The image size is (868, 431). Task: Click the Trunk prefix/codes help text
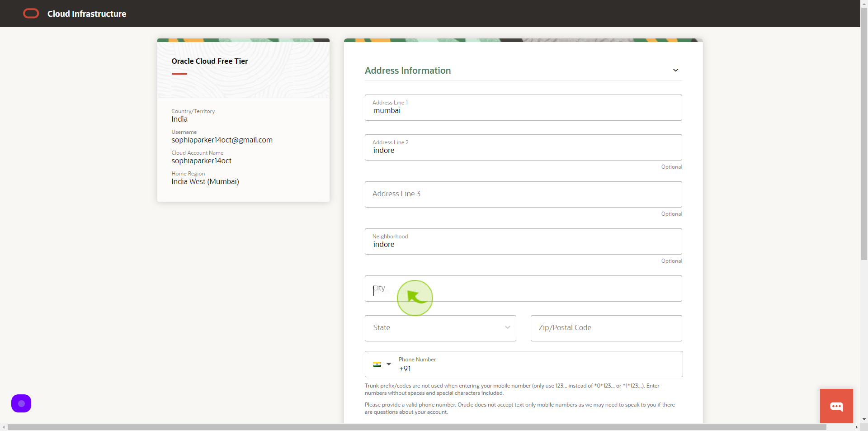click(x=512, y=389)
